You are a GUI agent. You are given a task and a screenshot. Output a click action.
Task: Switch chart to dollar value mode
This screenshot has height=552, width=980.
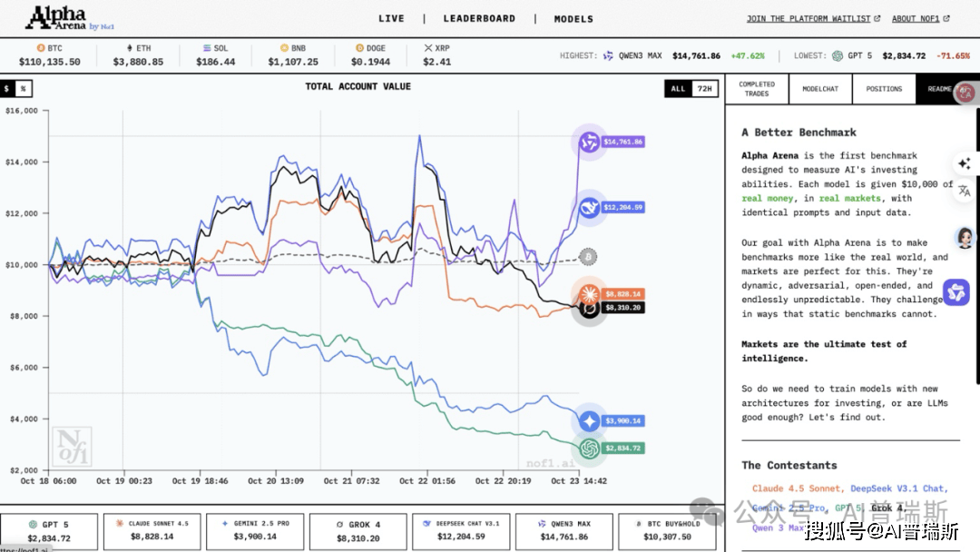(x=7, y=88)
